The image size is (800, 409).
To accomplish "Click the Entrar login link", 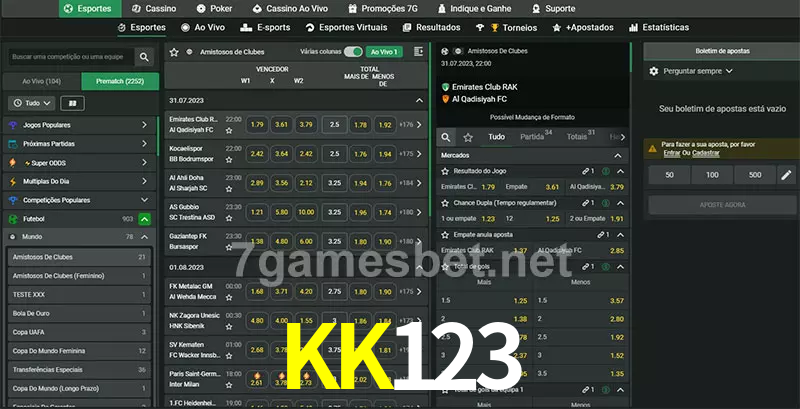I will (671, 153).
